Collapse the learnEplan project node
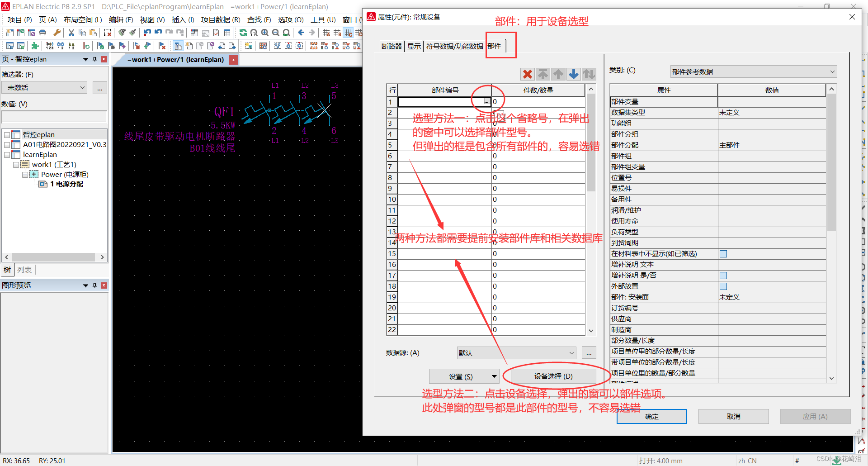The width and height of the screenshot is (868, 466). 7,155
